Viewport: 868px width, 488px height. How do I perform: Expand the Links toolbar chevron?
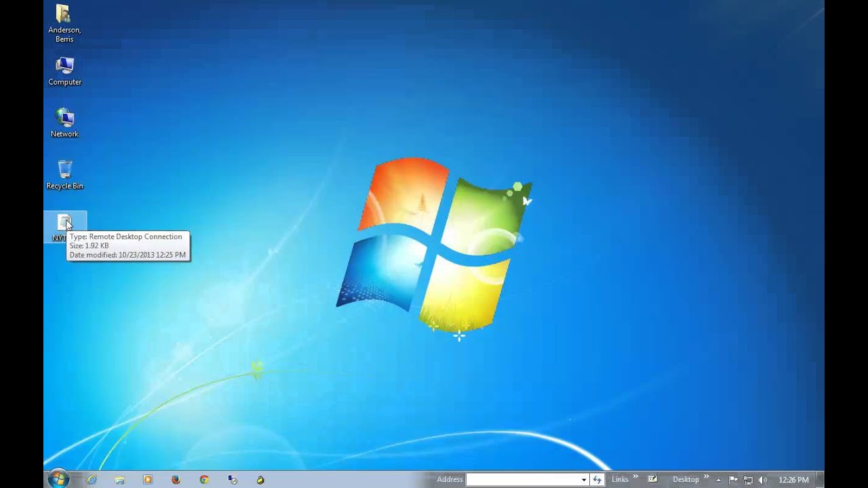coord(636,476)
